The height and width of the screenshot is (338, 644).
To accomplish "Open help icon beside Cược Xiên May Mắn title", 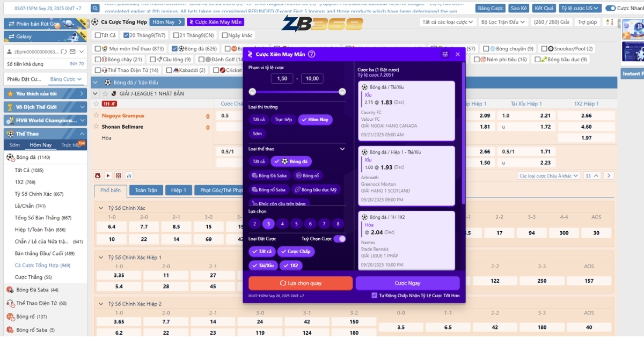I will click(x=312, y=54).
